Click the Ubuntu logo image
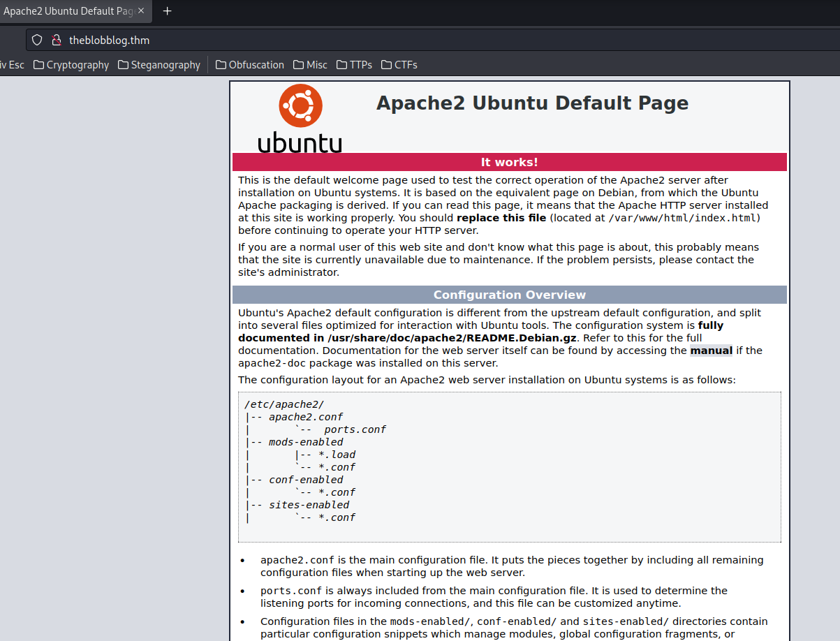The width and height of the screenshot is (840, 641). [x=300, y=119]
